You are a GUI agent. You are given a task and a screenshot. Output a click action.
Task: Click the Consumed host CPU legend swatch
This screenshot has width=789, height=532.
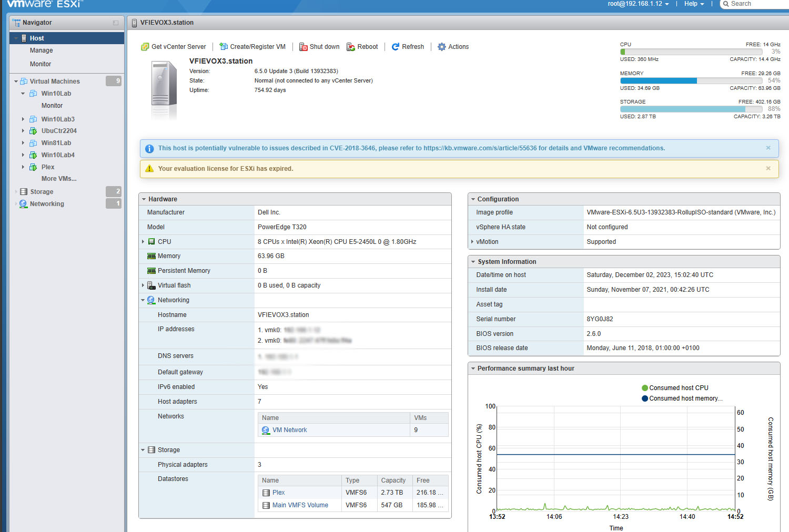coord(645,388)
